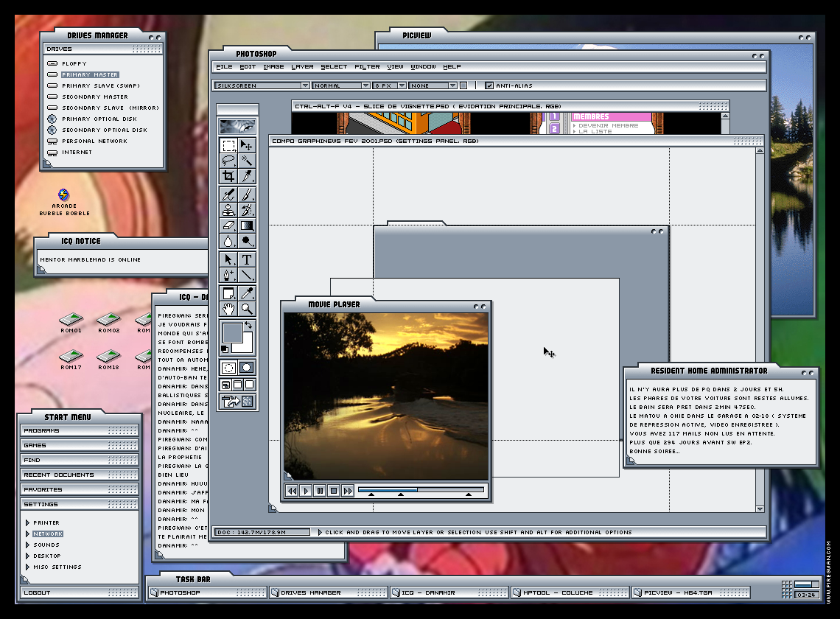The image size is (840, 619).
Task: Open Programs in the Start Menu
Action: 80,430
